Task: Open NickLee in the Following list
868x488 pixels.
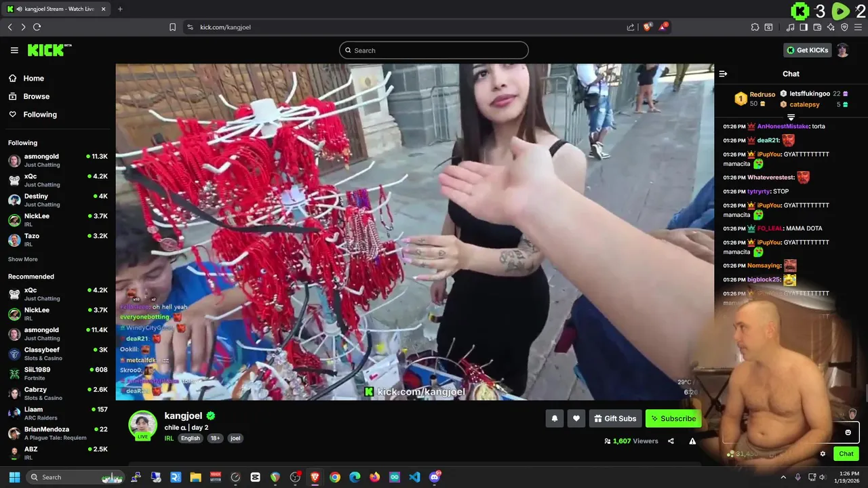Action: click(x=58, y=220)
